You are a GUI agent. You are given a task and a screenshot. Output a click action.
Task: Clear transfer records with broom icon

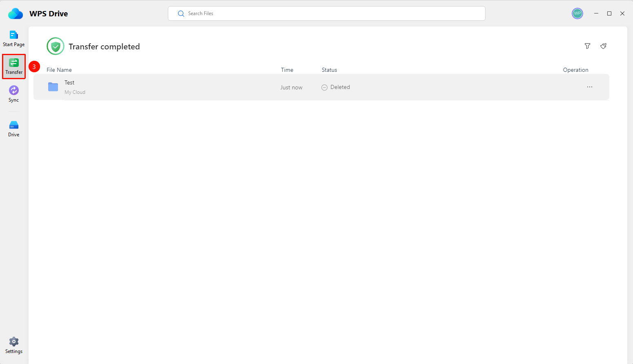pyautogui.click(x=603, y=46)
